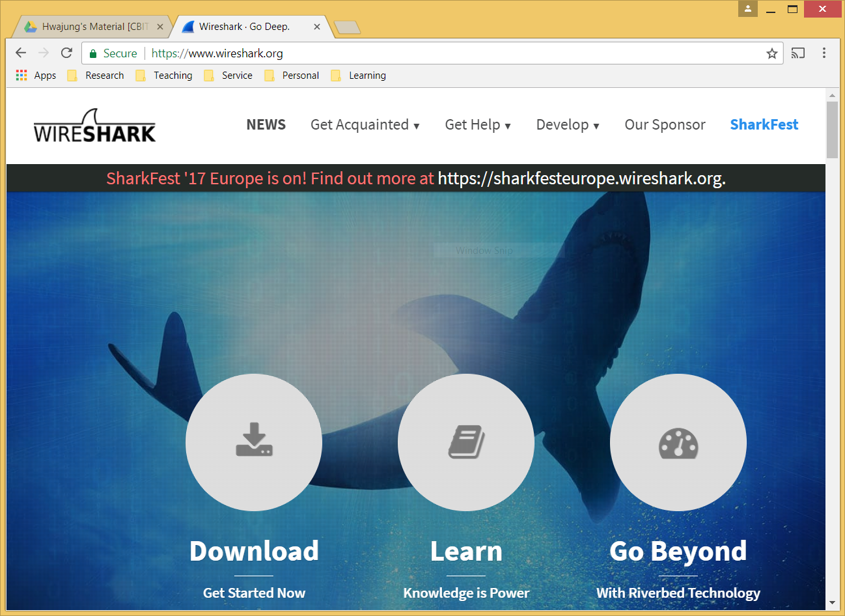Click the Chrome user profile icon

click(748, 8)
